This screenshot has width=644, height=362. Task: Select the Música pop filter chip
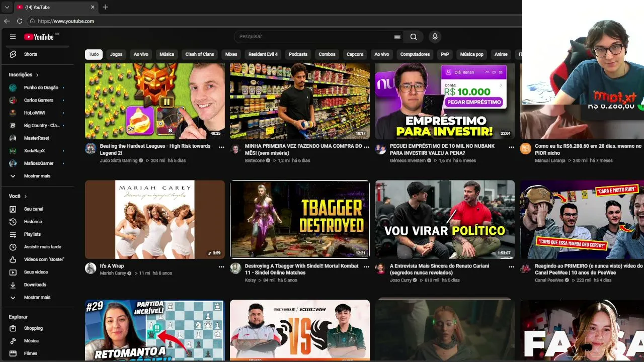pyautogui.click(x=472, y=54)
